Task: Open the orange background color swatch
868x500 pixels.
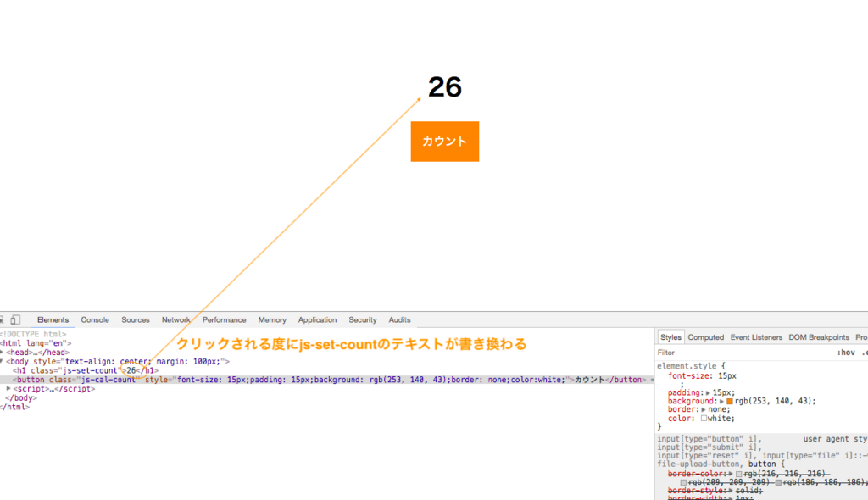Action: click(x=730, y=401)
